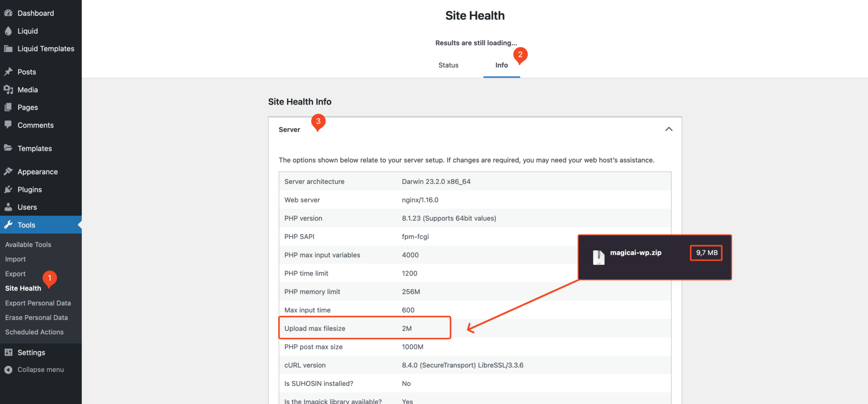Click the Pages icon in the sidebar
The height and width of the screenshot is (404, 868).
(x=8, y=107)
